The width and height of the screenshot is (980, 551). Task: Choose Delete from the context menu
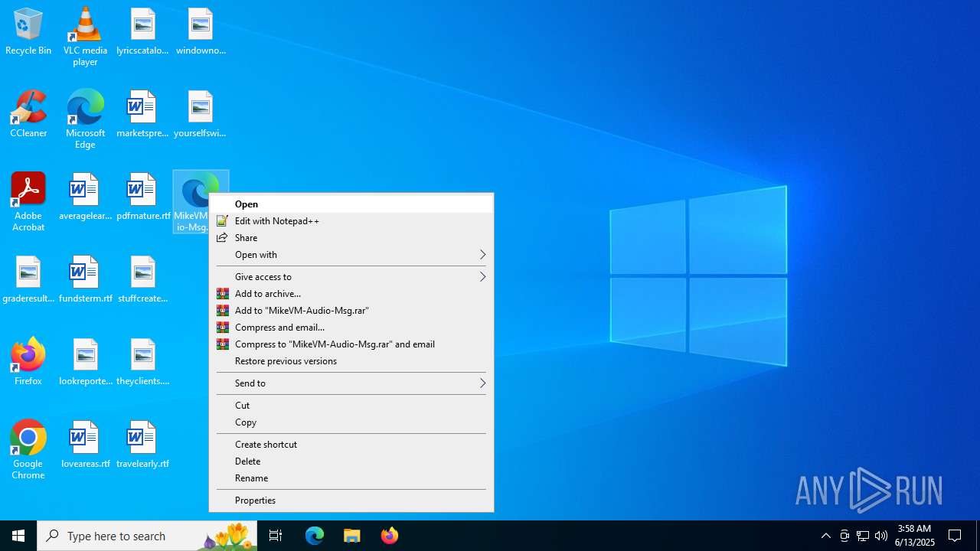coord(351,461)
